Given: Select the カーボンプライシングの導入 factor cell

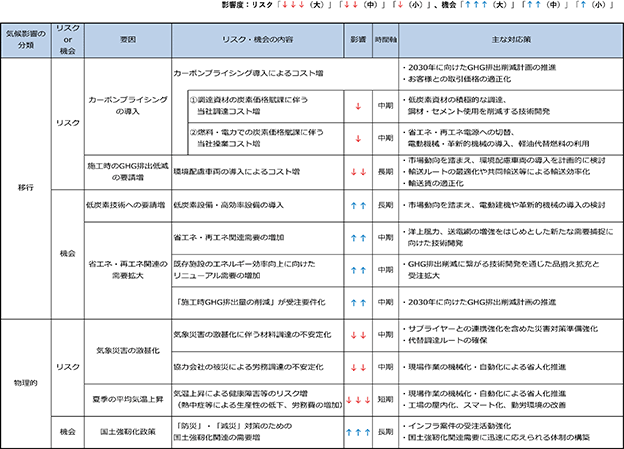Looking at the screenshot, I should click(x=128, y=106).
